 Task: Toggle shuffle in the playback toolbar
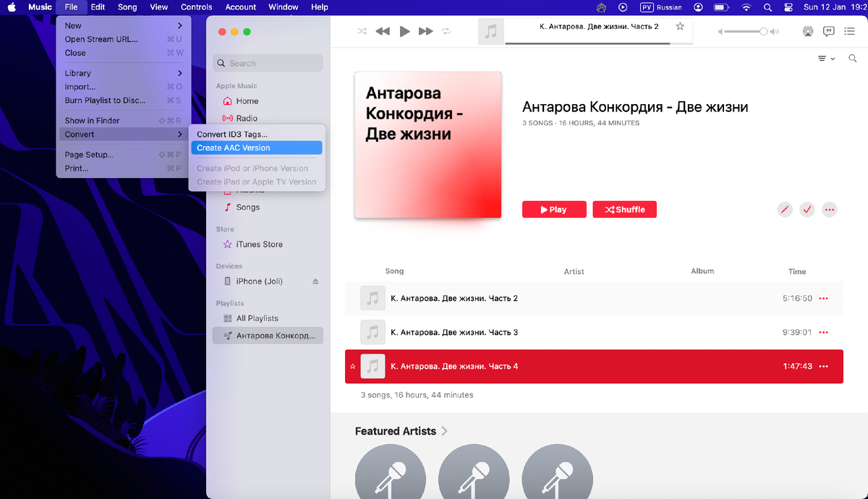(x=362, y=31)
